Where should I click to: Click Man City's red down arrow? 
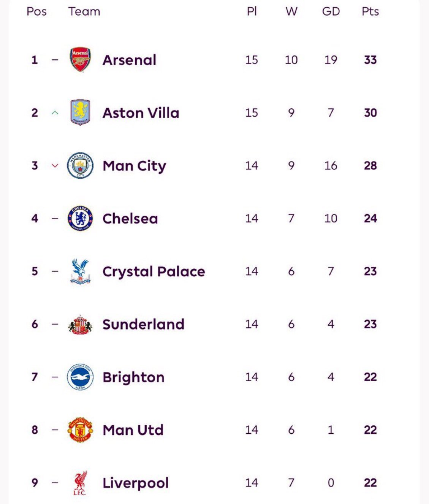click(55, 165)
